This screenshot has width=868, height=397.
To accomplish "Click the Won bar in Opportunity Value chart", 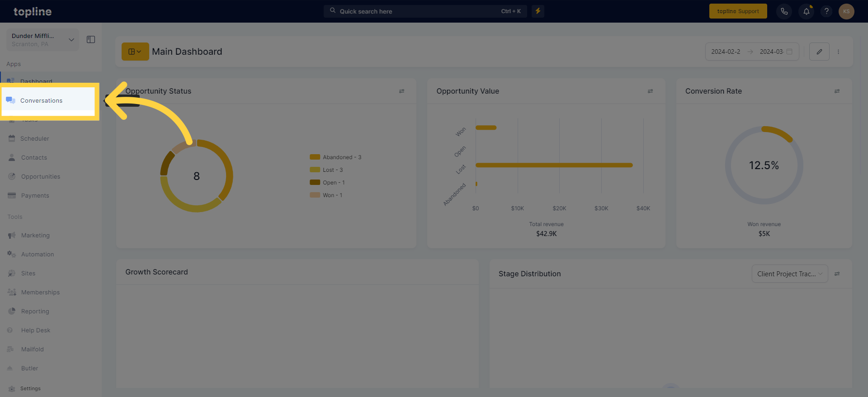I will tap(486, 128).
